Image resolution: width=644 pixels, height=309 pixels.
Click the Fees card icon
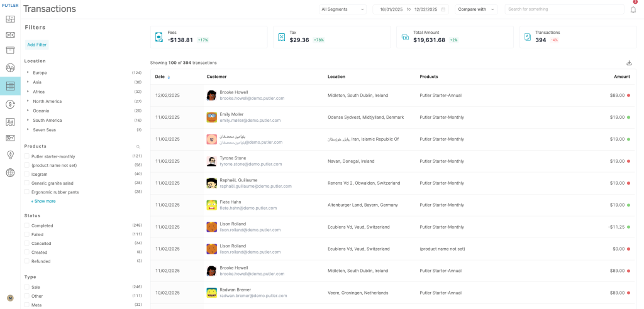pyautogui.click(x=159, y=37)
